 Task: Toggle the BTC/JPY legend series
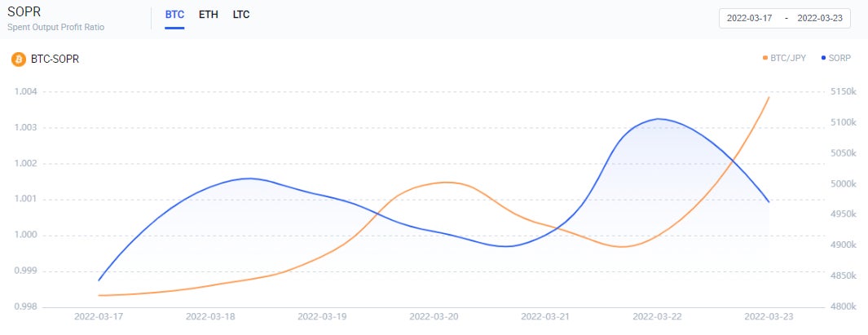pyautogui.click(x=786, y=58)
